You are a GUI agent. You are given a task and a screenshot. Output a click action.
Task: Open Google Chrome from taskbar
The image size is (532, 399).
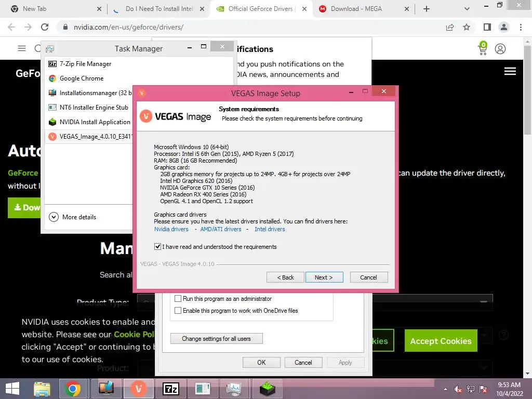(x=73, y=389)
